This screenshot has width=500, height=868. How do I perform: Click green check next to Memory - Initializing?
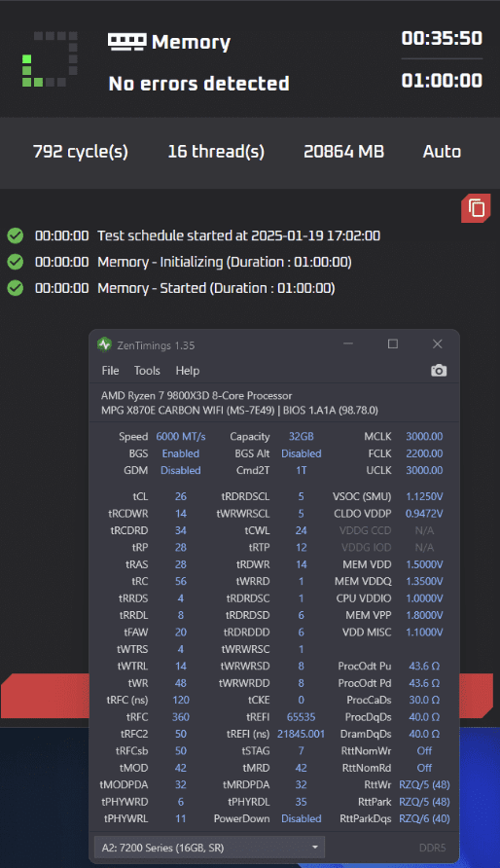tap(16, 262)
